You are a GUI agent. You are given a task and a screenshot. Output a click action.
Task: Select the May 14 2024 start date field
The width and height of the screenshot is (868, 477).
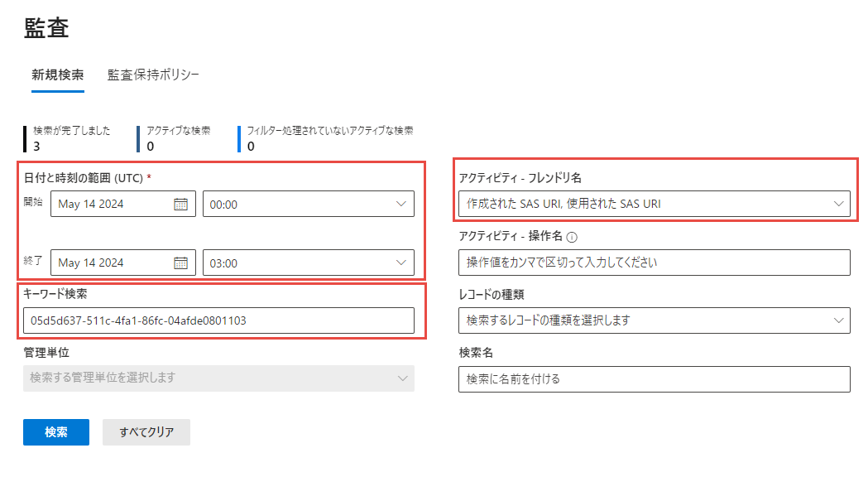pos(116,203)
